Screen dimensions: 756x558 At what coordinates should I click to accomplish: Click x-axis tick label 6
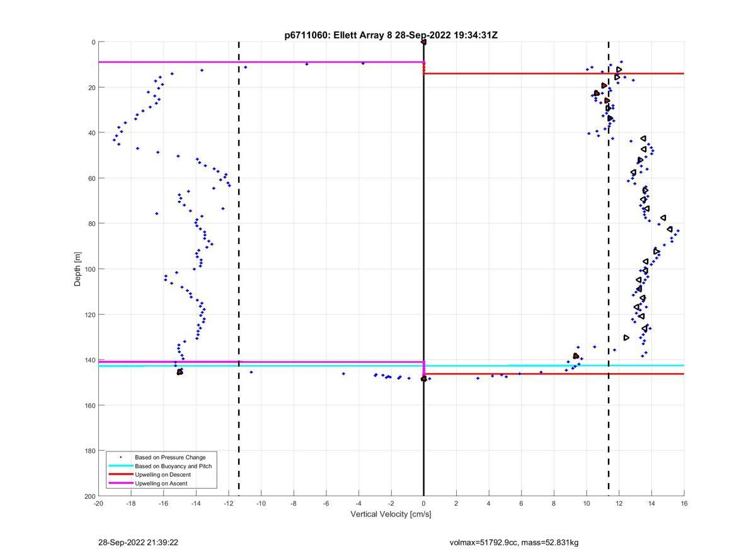[522, 503]
